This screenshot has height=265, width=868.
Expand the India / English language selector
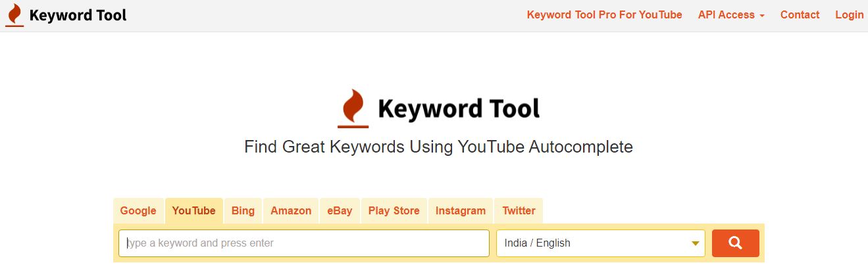(601, 243)
